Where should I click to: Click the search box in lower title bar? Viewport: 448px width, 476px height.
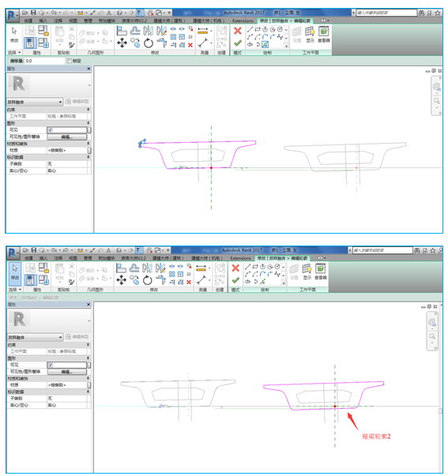pyautogui.click(x=382, y=250)
